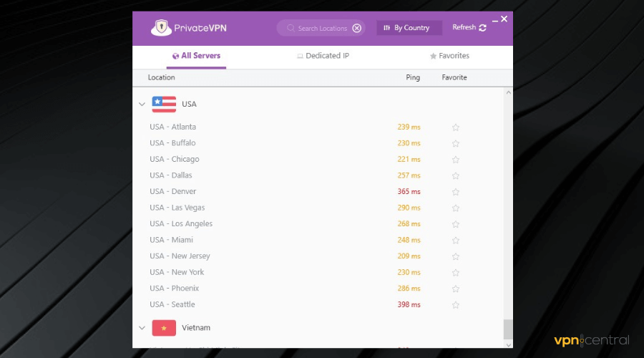Open the Favorites tab
This screenshot has height=358, width=644.
click(449, 56)
